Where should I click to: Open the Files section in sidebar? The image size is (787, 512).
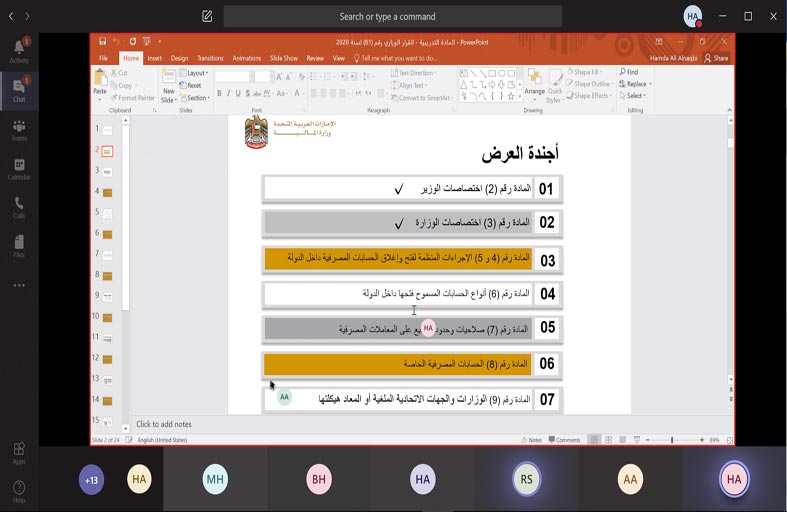coord(19,246)
